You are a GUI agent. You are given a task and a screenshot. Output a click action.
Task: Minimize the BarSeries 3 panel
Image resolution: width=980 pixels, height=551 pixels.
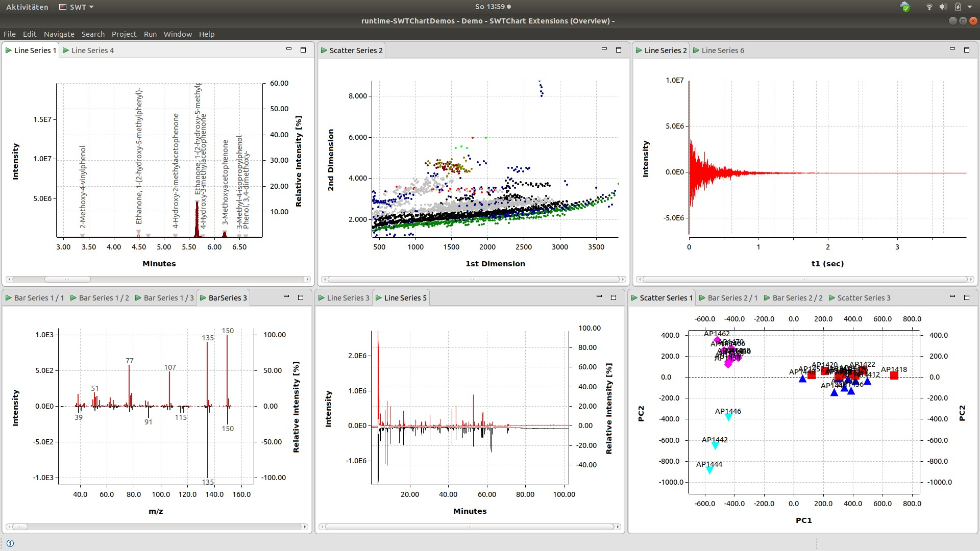click(x=286, y=297)
